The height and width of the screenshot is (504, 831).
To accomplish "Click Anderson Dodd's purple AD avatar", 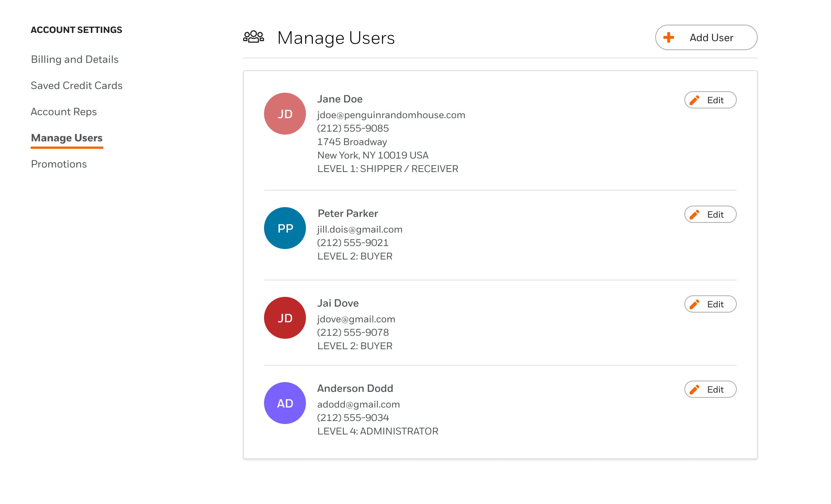I will (285, 403).
